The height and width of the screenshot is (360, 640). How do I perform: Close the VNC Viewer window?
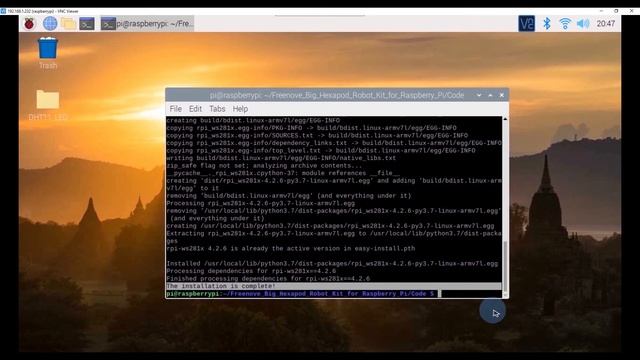pyautogui.click(x=631, y=11)
